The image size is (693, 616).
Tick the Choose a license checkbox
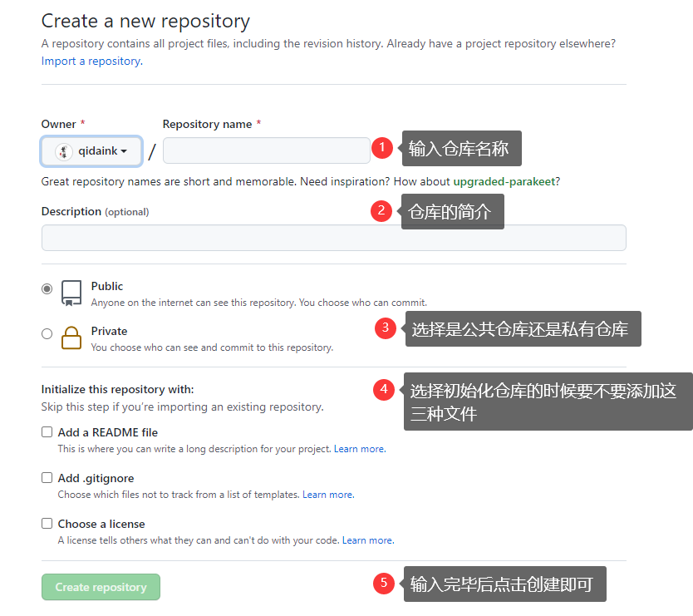point(47,524)
